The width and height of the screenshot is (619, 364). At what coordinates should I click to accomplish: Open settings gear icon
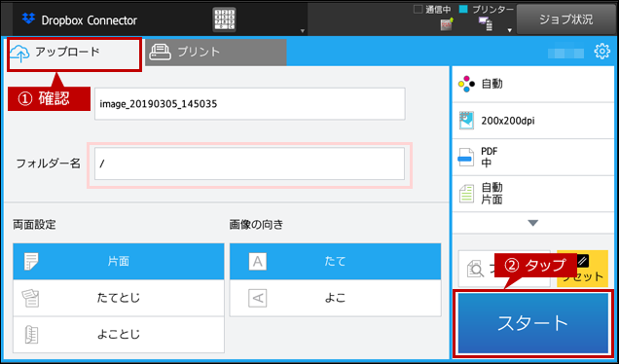click(x=601, y=52)
